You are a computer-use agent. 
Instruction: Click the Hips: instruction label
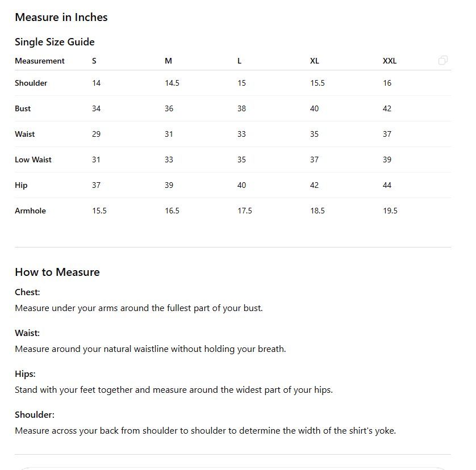pyautogui.click(x=25, y=374)
